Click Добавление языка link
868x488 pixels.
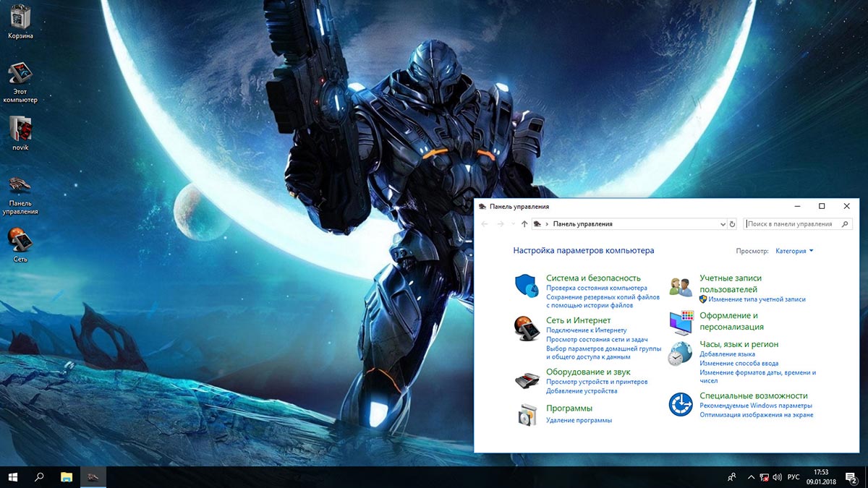[727, 354]
